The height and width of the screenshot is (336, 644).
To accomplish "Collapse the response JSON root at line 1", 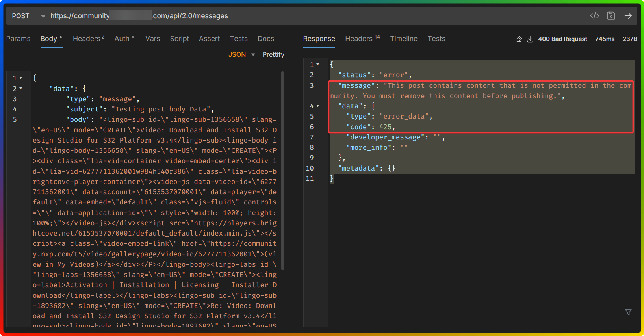I will (317, 65).
